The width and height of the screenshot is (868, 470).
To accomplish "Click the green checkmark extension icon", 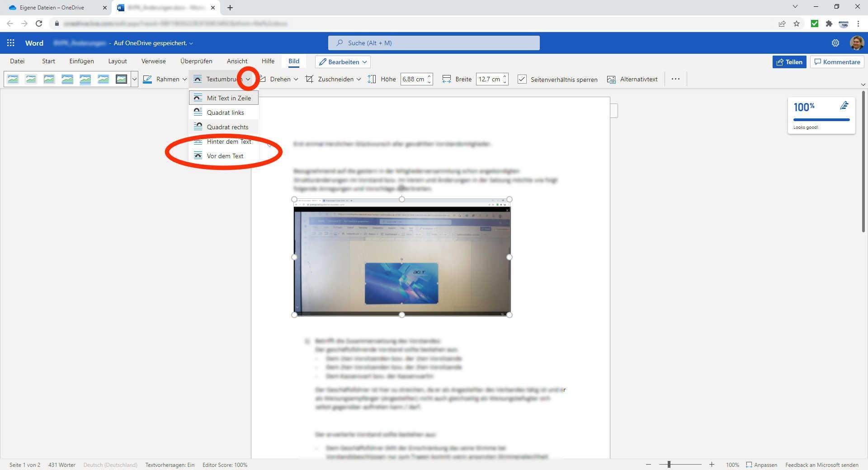I will (x=815, y=23).
